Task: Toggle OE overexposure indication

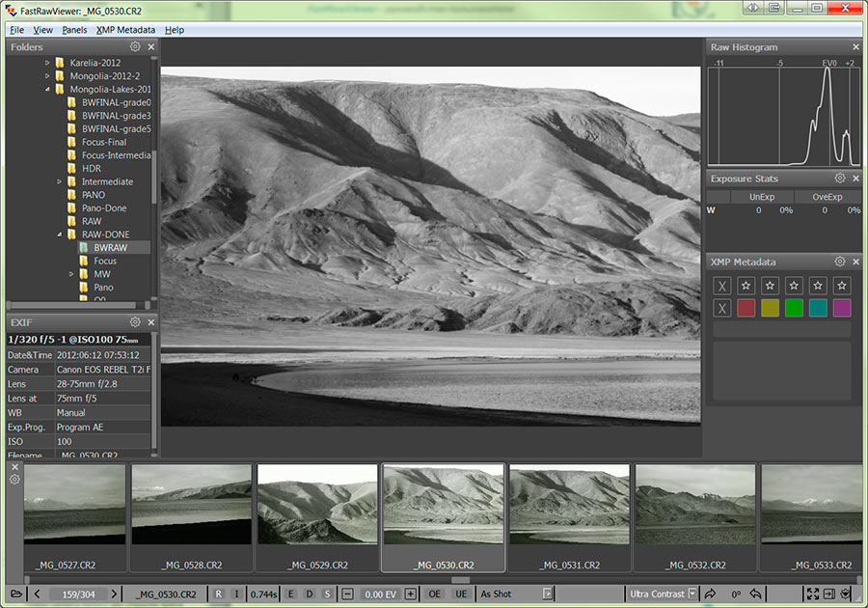Action: tap(435, 594)
